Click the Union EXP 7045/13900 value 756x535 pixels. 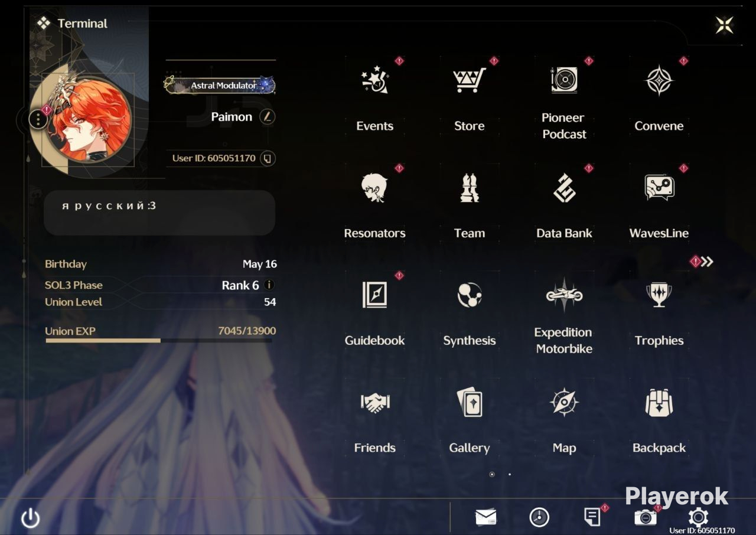tap(247, 331)
